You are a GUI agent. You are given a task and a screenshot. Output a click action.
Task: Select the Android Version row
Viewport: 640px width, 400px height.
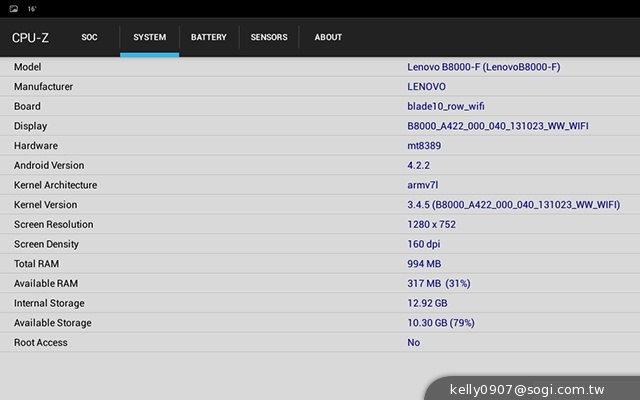click(x=320, y=165)
